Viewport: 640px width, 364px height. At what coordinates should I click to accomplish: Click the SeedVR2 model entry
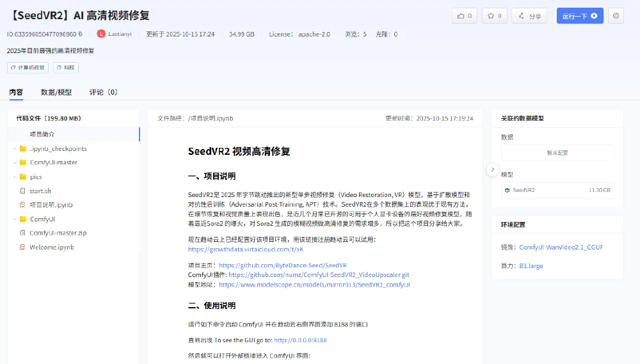point(557,190)
